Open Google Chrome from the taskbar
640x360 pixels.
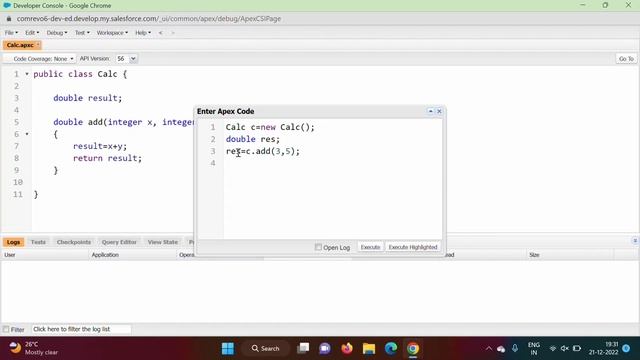click(x=413, y=349)
